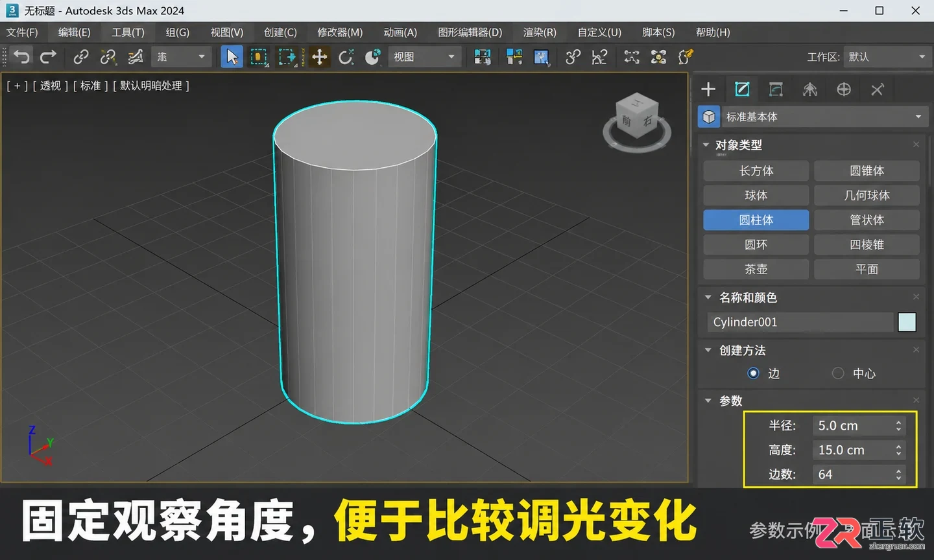
Task: Click the Undo arrow icon
Action: (21, 57)
